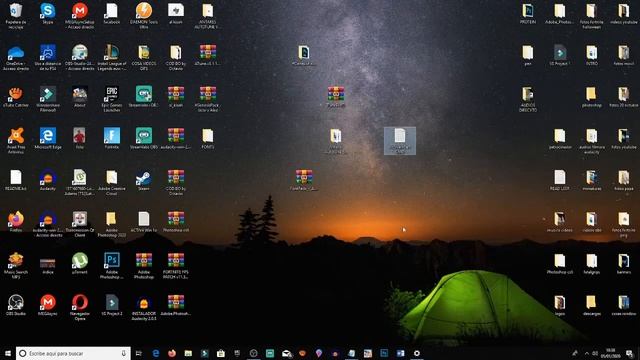Select the Wondershare Filmora shortcut
The width and height of the screenshot is (640, 360).
click(48, 99)
